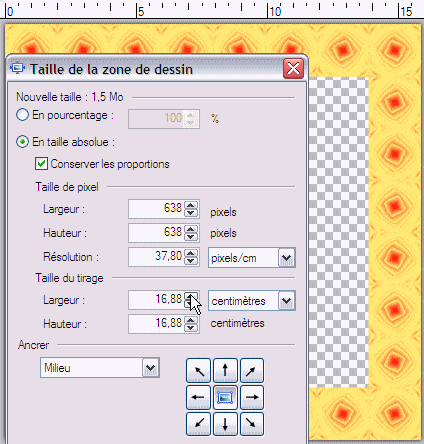
Task: Uncheck Conserver les proportions
Action: 41,164
